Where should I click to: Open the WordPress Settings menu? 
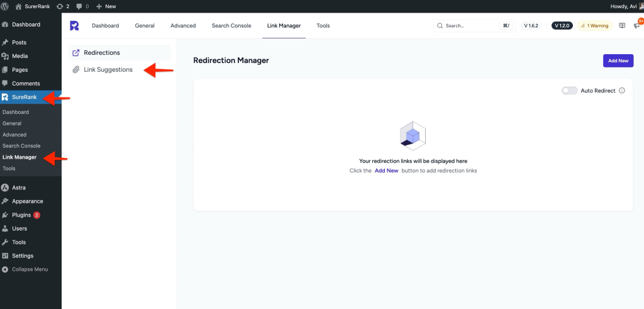[x=31, y=256]
